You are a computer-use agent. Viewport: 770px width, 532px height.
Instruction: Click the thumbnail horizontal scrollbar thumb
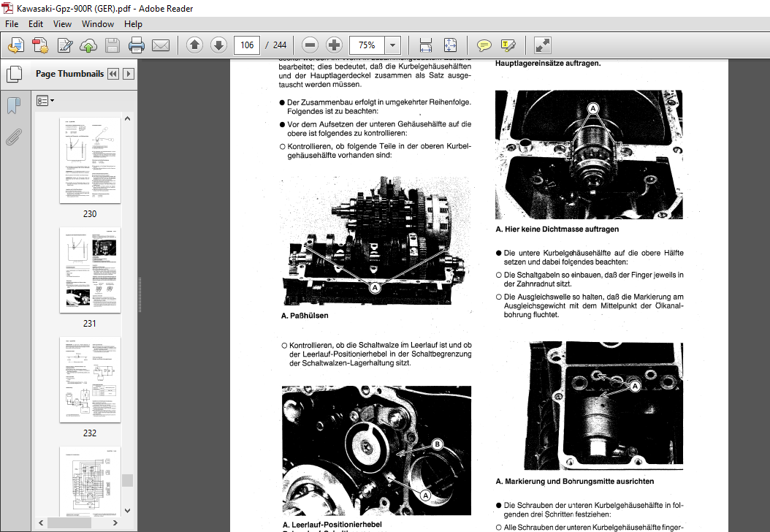point(69,523)
